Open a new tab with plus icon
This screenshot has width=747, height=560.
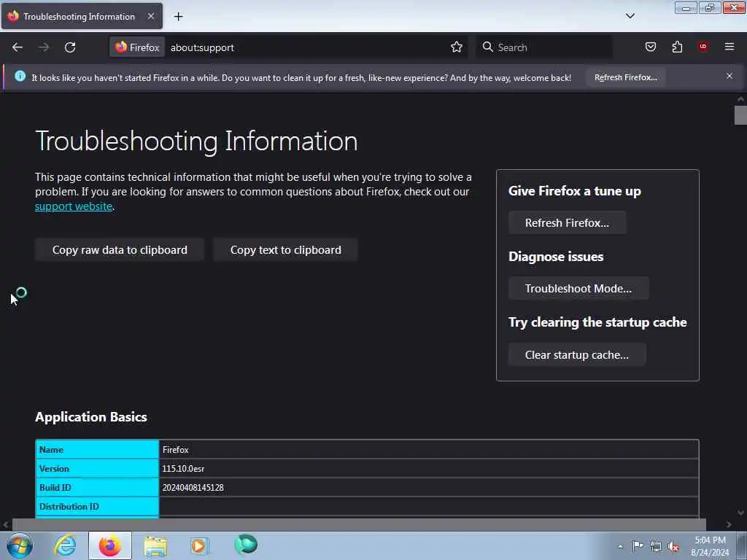[x=178, y=17]
